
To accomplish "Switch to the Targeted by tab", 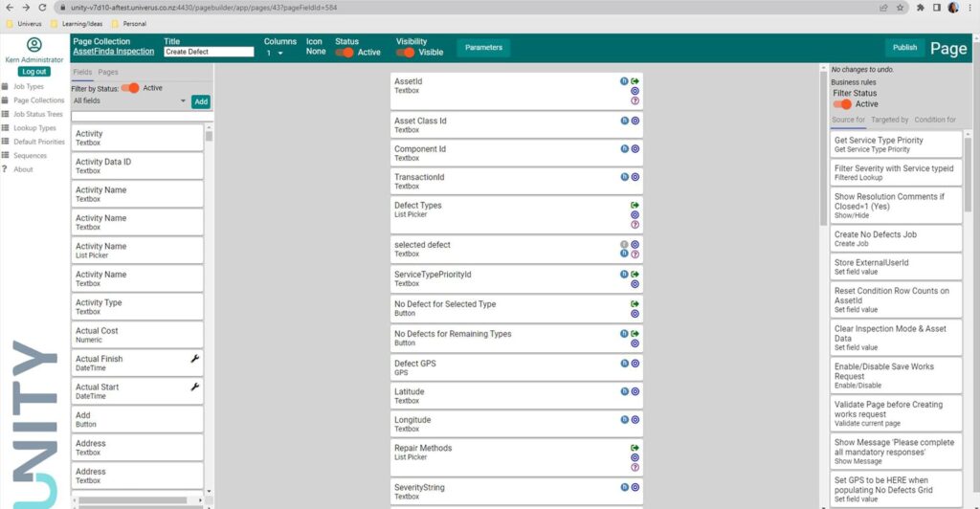I will (890, 120).
